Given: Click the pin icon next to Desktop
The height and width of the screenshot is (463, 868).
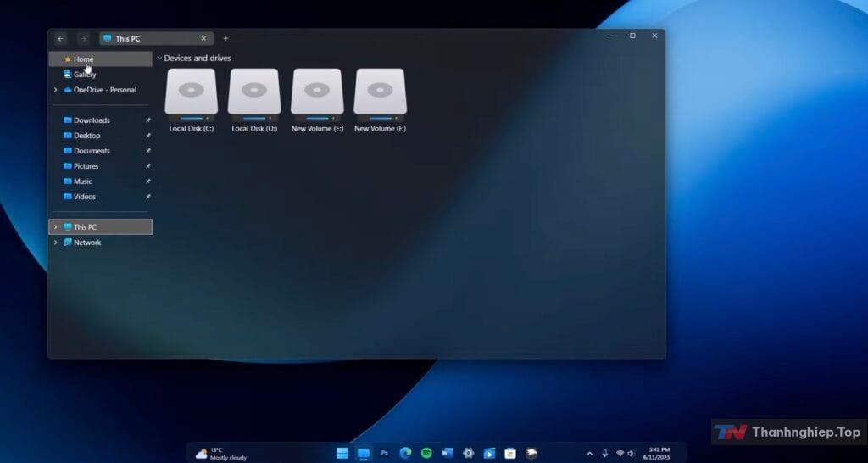Looking at the screenshot, I should [x=147, y=136].
